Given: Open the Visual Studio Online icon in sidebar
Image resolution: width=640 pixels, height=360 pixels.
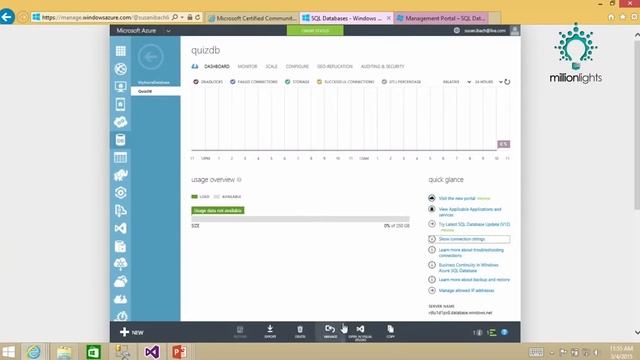Looking at the screenshot, I should [x=120, y=228].
